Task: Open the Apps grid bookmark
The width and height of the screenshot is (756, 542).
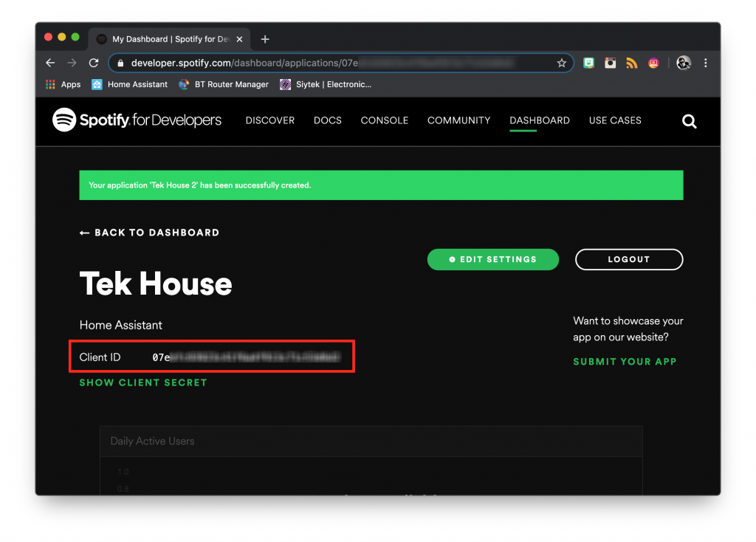Action: 63,84
